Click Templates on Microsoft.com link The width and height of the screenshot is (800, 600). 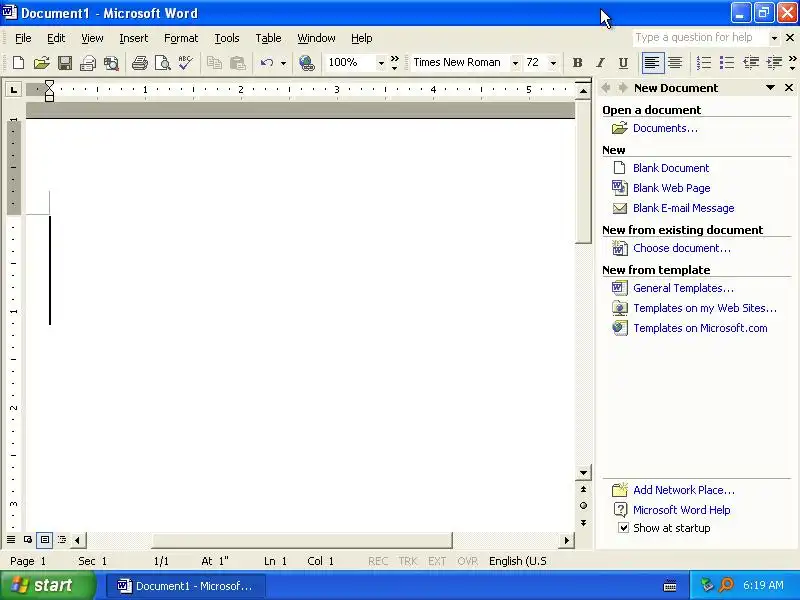[x=700, y=328]
